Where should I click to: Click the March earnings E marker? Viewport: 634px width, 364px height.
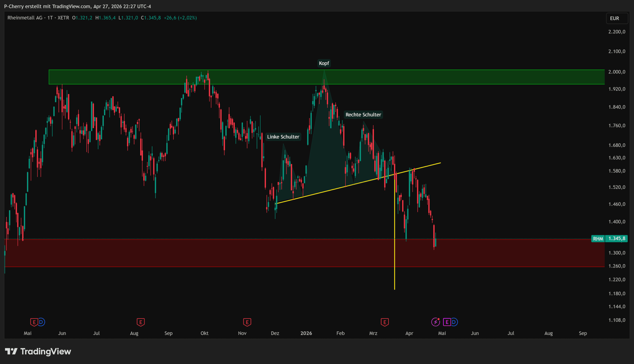pyautogui.click(x=385, y=322)
